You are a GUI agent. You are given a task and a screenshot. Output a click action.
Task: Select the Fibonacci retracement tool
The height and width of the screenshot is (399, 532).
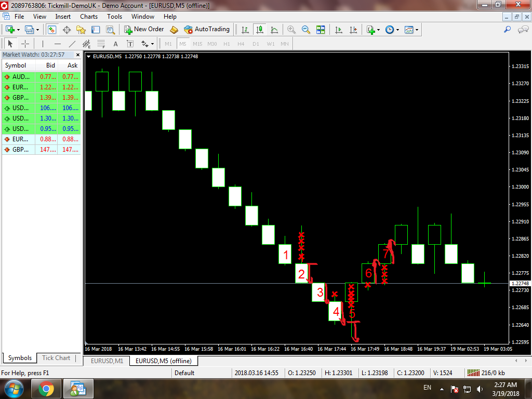pyautogui.click(x=101, y=44)
